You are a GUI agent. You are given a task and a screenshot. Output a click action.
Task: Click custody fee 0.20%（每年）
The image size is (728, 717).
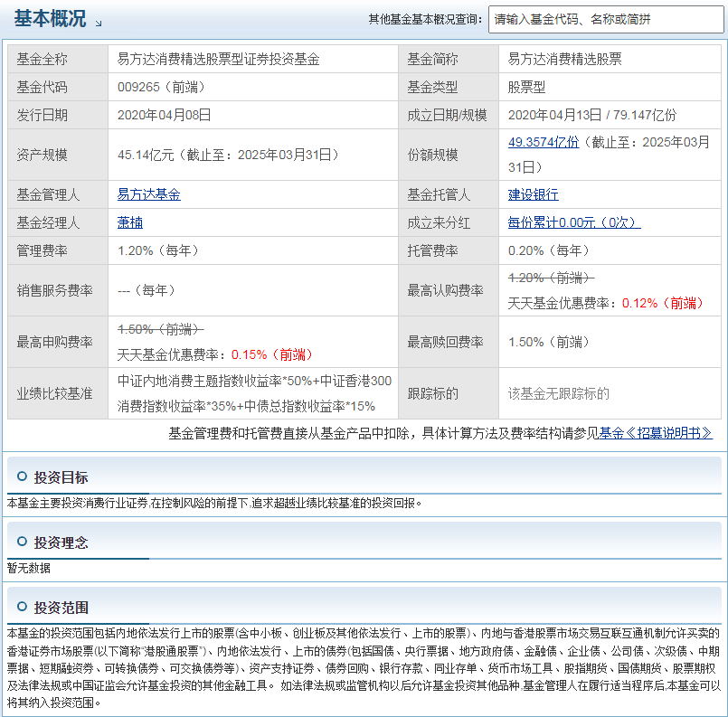[549, 250]
